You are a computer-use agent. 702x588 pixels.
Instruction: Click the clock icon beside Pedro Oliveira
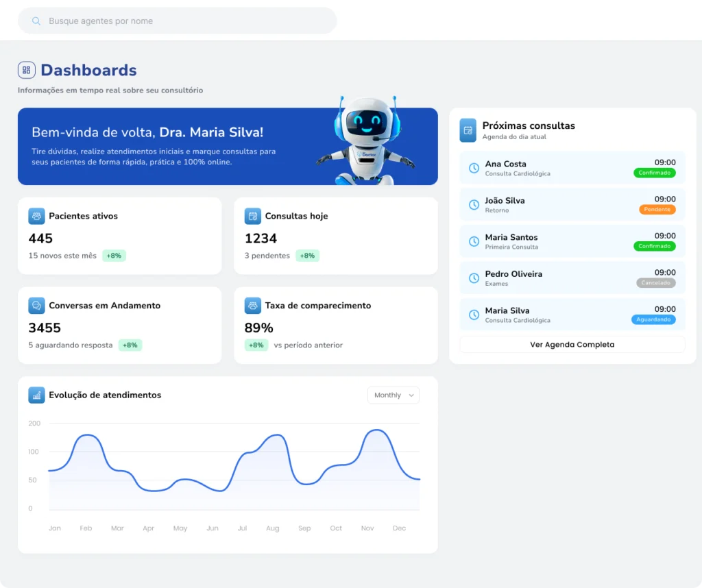(474, 278)
